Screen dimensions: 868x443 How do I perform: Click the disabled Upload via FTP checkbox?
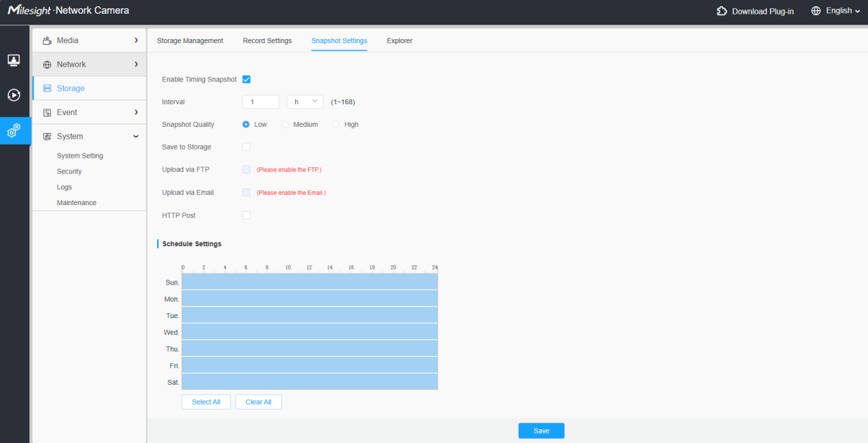click(246, 169)
